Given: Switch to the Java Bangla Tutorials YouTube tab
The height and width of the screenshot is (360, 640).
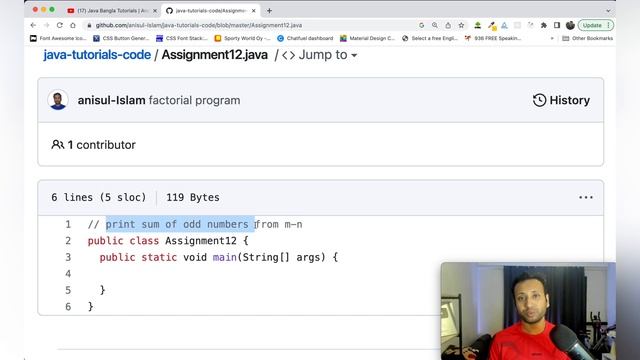Looking at the screenshot, I should pos(112,11).
